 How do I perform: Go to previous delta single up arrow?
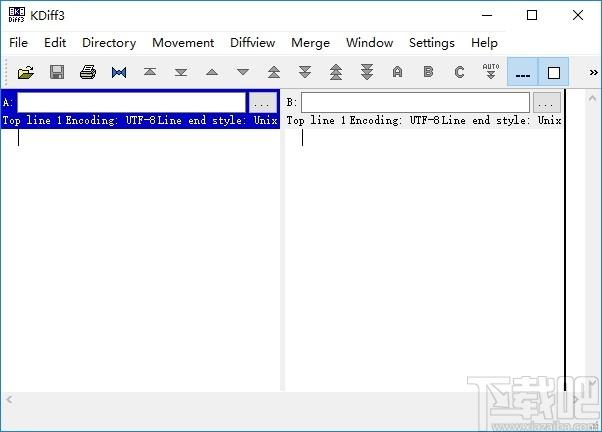(212, 72)
